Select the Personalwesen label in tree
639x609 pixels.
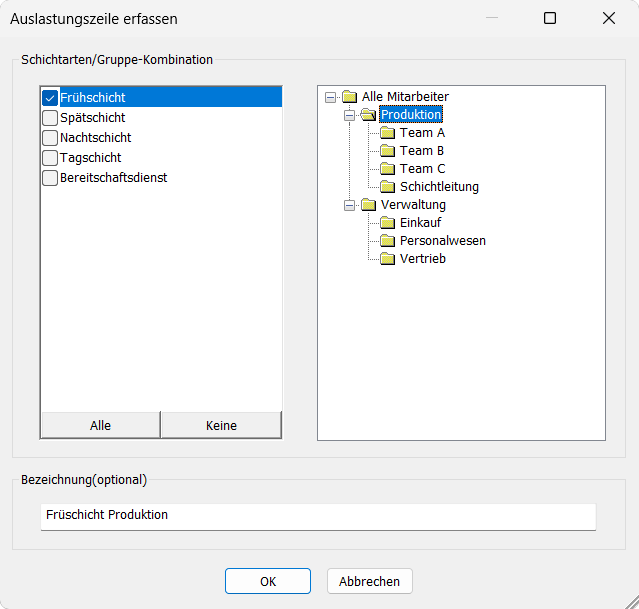(443, 241)
